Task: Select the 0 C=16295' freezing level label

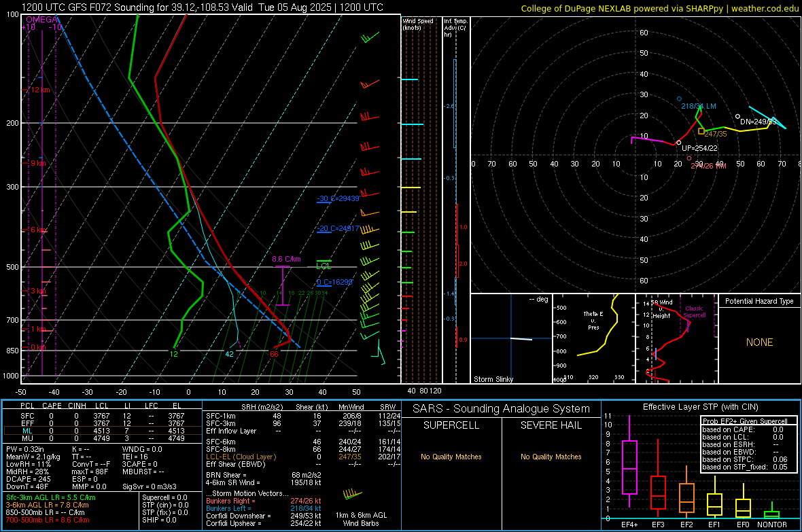Action: pyautogui.click(x=334, y=283)
